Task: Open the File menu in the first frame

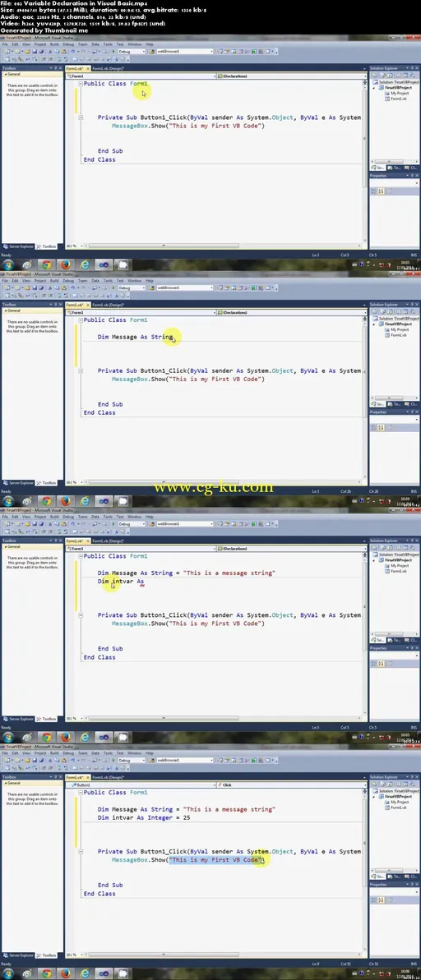Action: tap(4, 44)
